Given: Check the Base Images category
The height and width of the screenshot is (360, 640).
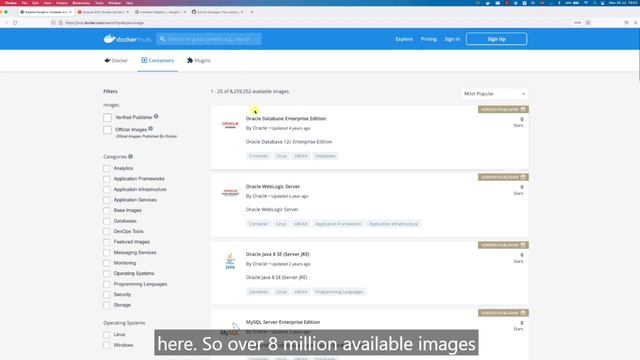Looking at the screenshot, I should pos(107,210).
